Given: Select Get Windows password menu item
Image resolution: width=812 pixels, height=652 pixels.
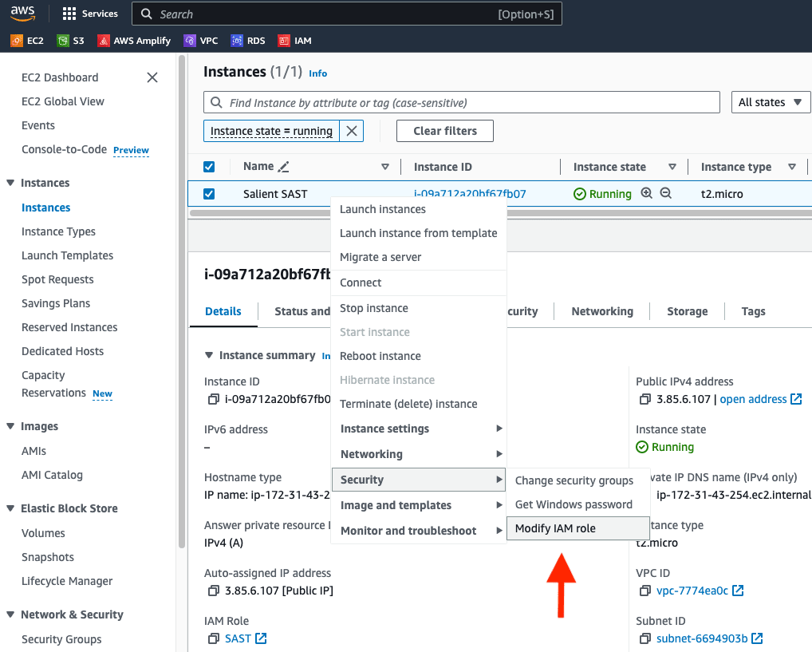Looking at the screenshot, I should click(578, 504).
